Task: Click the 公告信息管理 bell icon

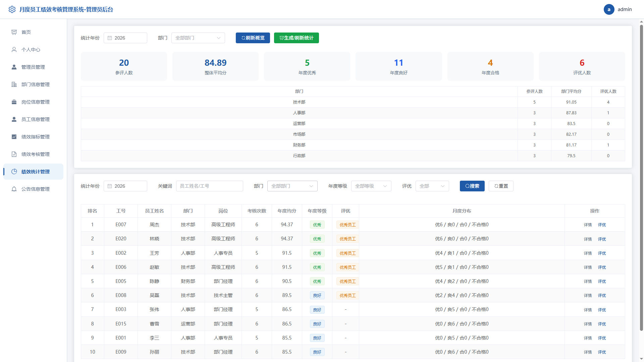Action: [x=14, y=189]
